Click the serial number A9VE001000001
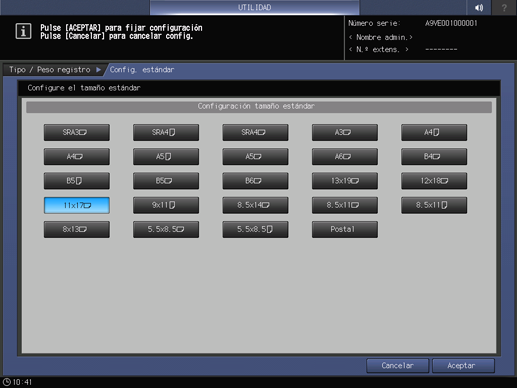Screen dimensions: 517x388 (x=451, y=23)
